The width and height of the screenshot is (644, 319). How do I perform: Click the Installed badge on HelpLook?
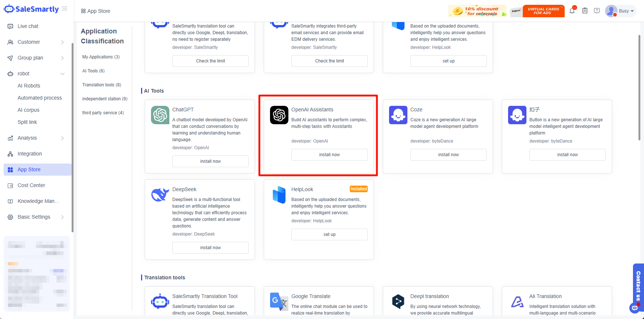359,189
